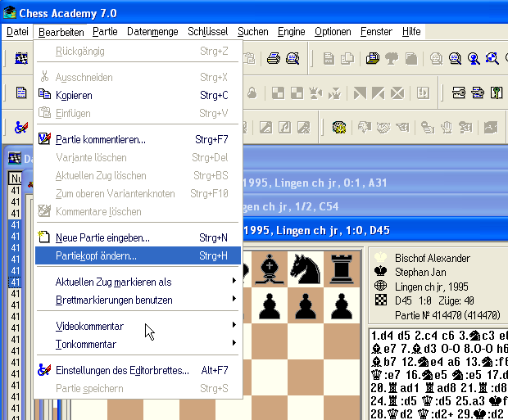Click the move '1.d4' in notation

pos(383,336)
